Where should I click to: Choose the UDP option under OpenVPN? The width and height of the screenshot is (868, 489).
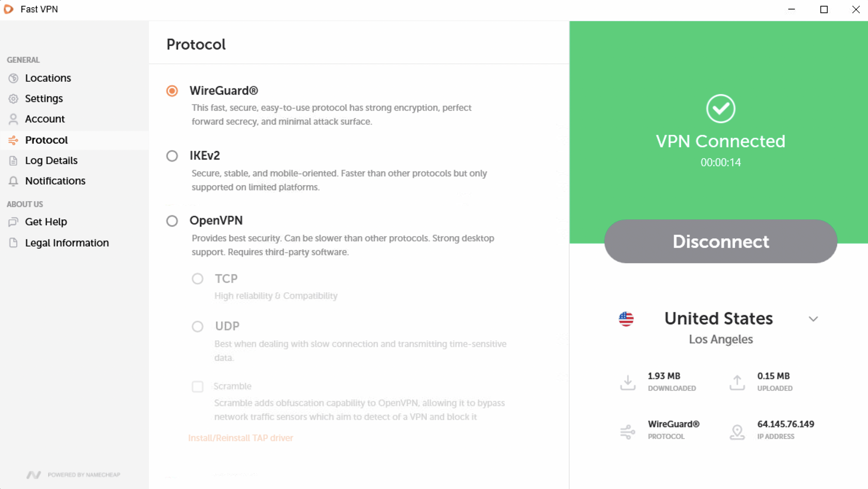click(x=197, y=326)
